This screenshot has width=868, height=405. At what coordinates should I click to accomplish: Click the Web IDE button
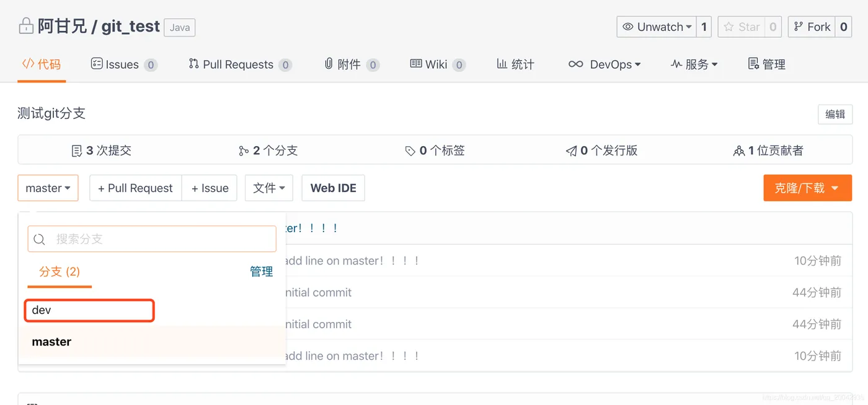click(x=333, y=188)
